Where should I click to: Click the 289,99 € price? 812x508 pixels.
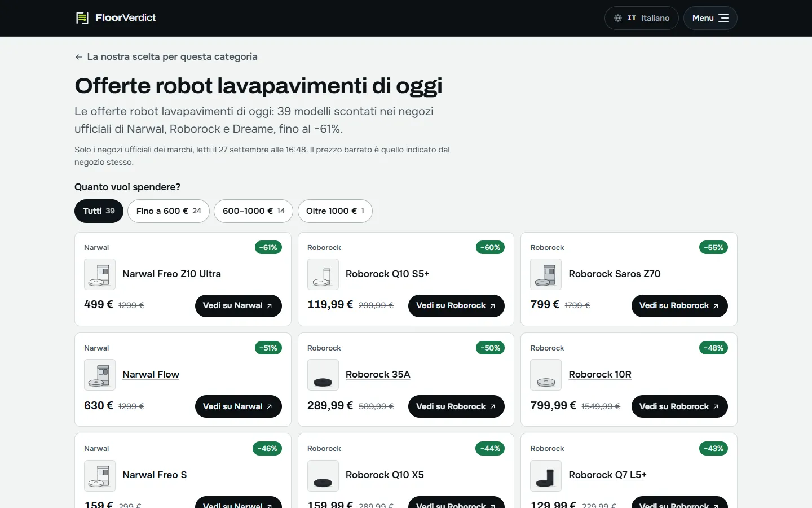point(330,406)
